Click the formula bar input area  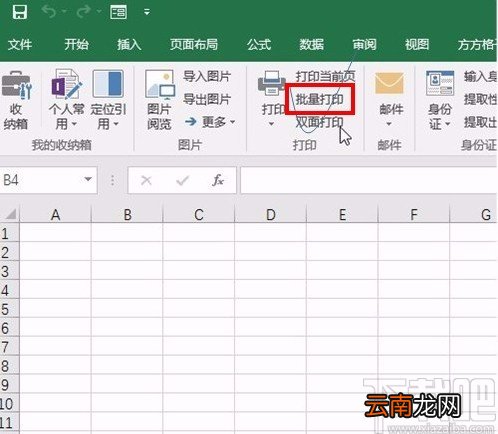[x=369, y=180]
